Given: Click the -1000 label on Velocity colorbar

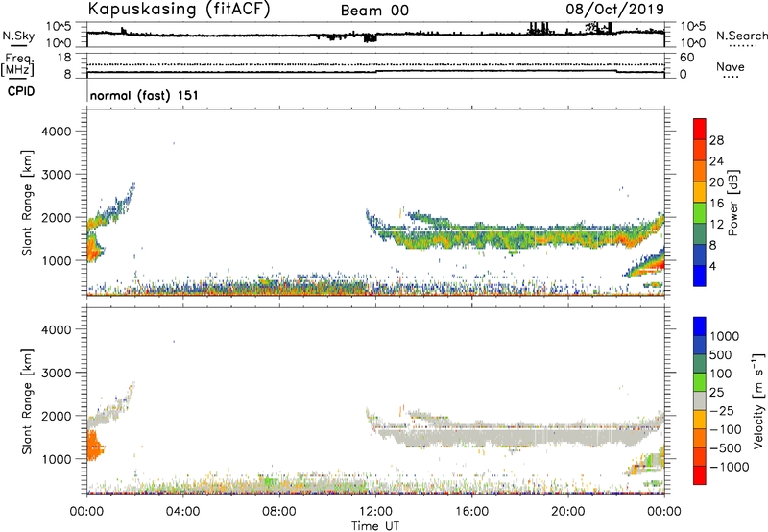Looking at the screenshot, I should [729, 467].
